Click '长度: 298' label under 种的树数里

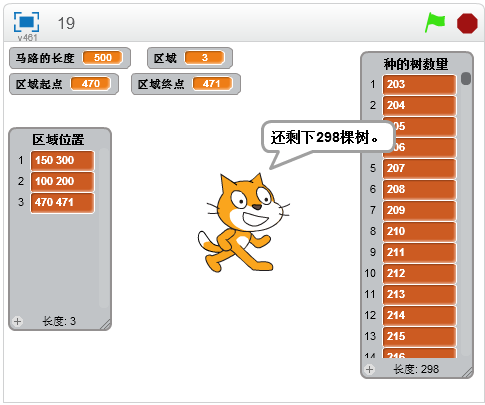pyautogui.click(x=416, y=369)
